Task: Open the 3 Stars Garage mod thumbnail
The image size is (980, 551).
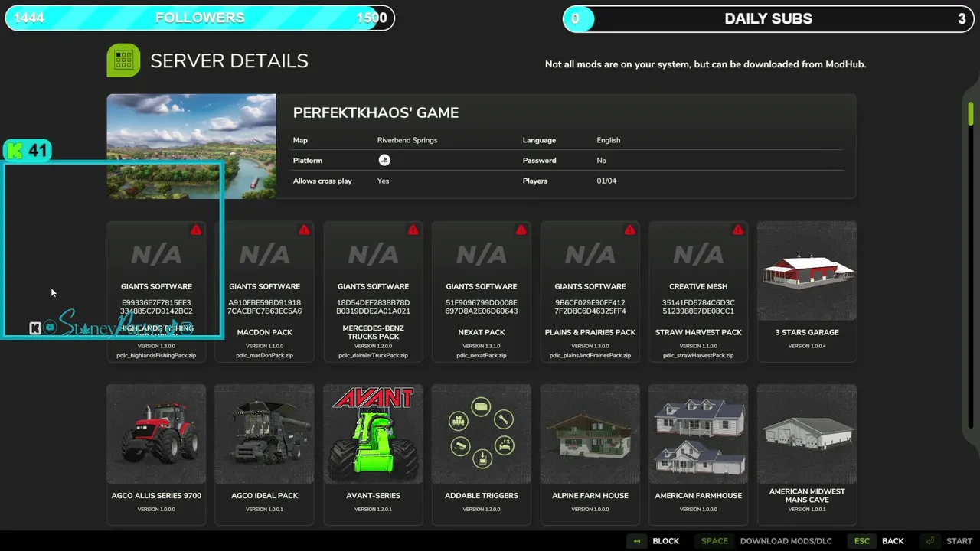Action: click(x=807, y=271)
